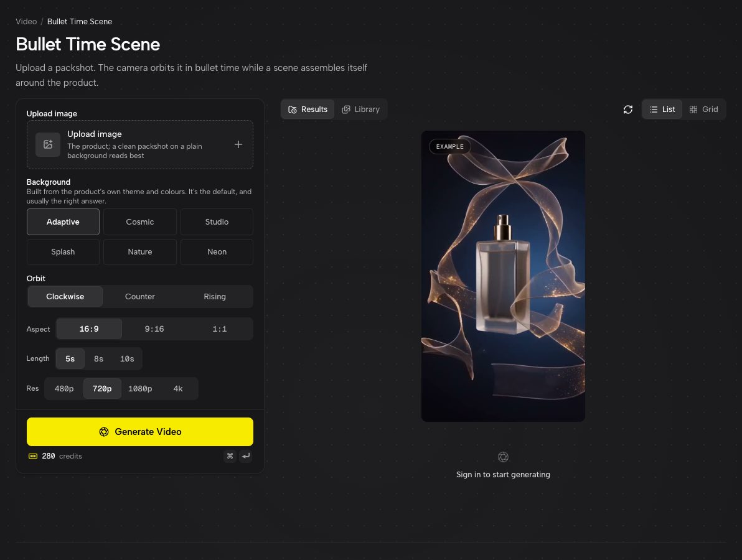Choose the Nature background
742x560 pixels.
[x=139, y=251]
